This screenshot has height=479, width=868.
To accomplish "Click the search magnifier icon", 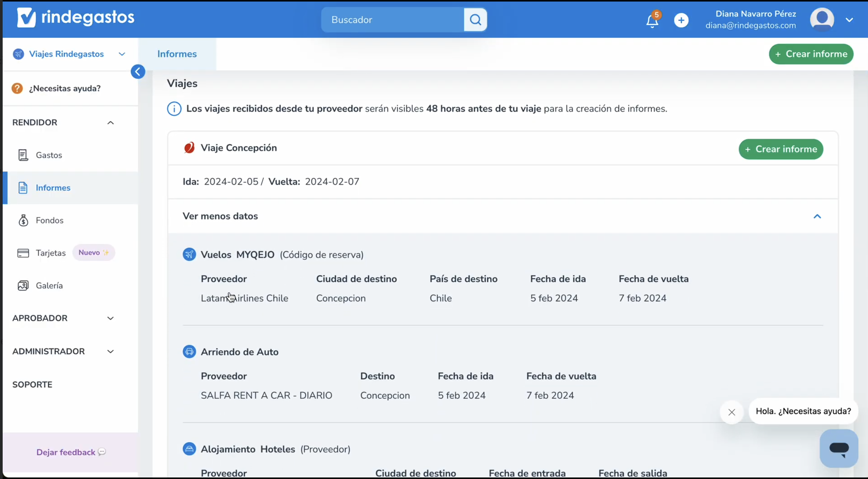I will click(x=475, y=20).
